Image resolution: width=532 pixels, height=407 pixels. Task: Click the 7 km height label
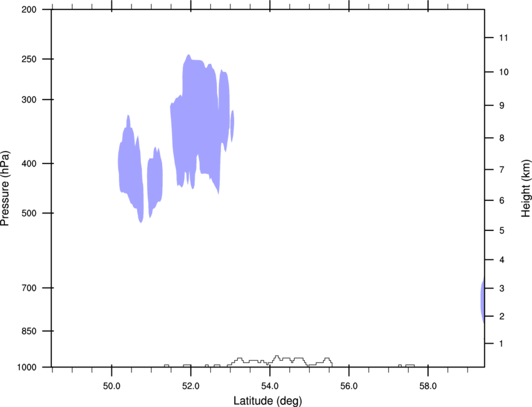pyautogui.click(x=502, y=170)
